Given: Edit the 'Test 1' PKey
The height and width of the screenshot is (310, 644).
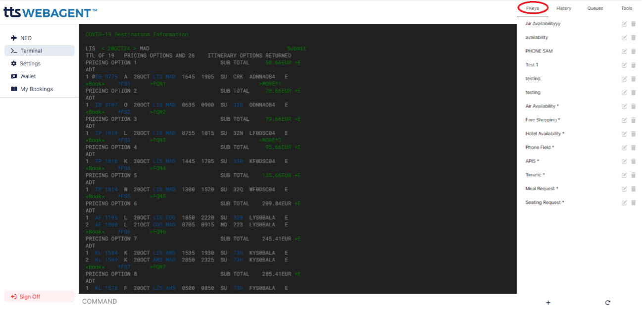Looking at the screenshot, I should coord(624,65).
